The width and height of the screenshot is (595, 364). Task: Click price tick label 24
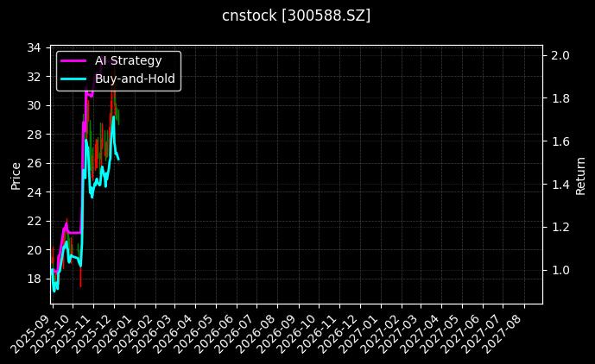[x=34, y=191]
